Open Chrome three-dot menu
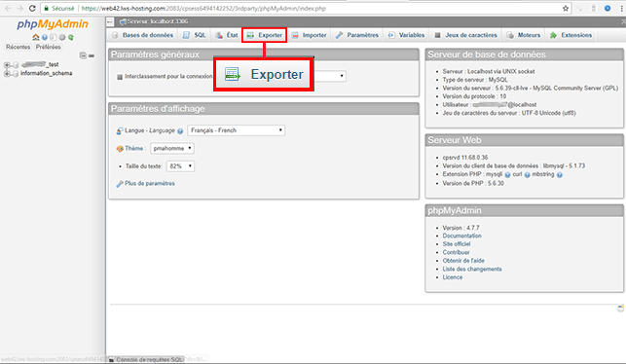 (x=621, y=8)
